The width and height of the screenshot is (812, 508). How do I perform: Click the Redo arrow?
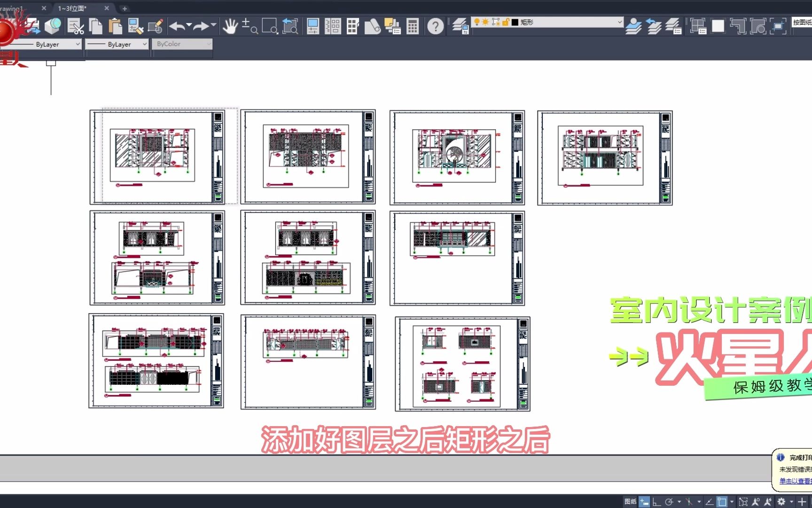click(201, 26)
